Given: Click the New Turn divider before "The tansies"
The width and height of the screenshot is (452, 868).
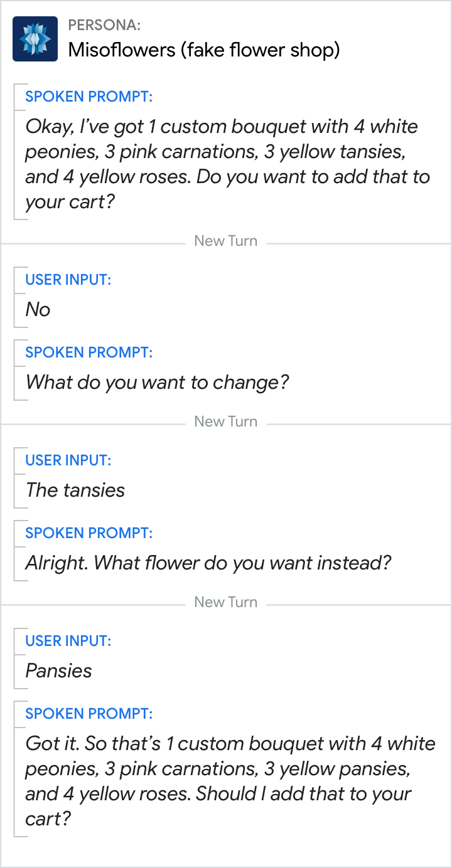Looking at the screenshot, I should [x=225, y=421].
